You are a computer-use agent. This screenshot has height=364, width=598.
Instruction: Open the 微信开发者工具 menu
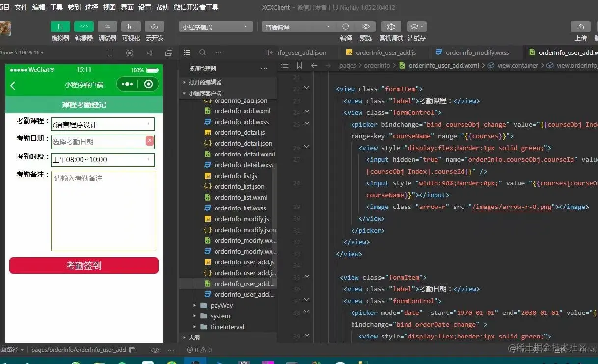tap(196, 7)
